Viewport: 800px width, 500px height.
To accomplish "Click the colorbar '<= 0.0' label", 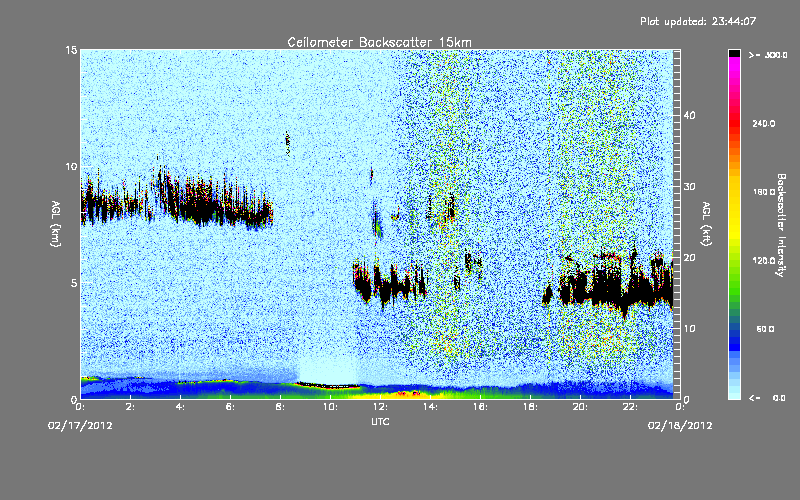I will [x=767, y=398].
